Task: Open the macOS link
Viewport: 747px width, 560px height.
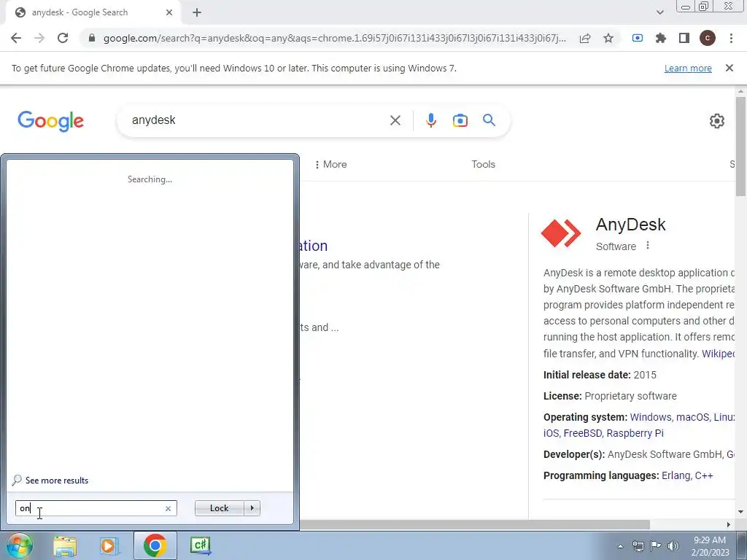Action: [x=693, y=417]
